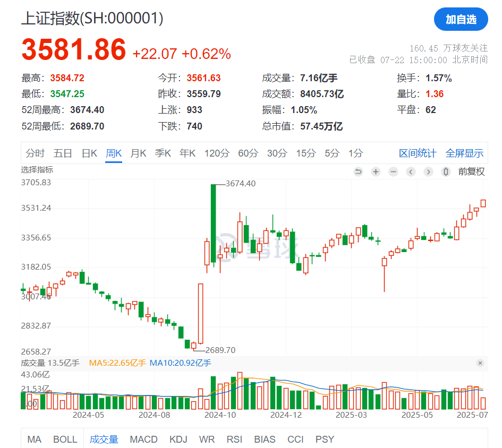Switch to the 60分 interval tab

(x=248, y=153)
